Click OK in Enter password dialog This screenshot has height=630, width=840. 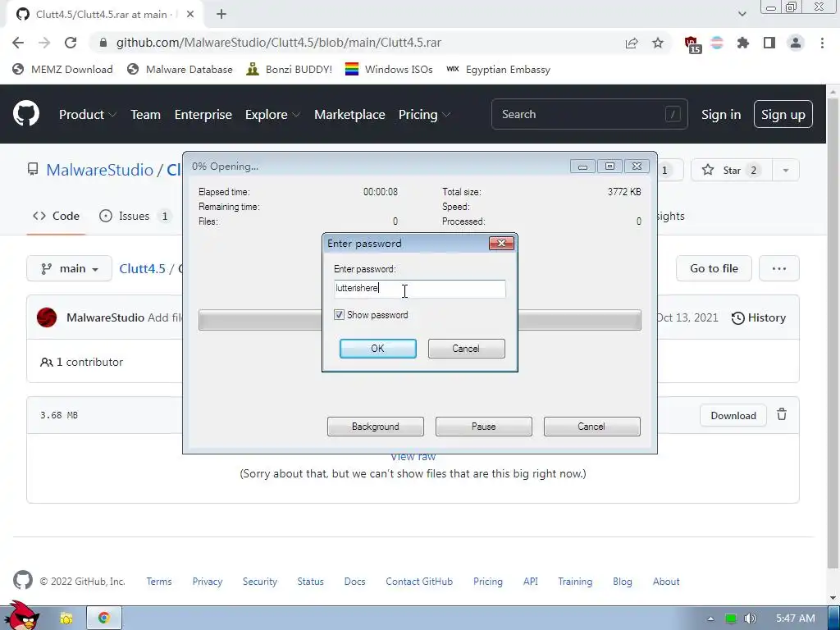(377, 348)
